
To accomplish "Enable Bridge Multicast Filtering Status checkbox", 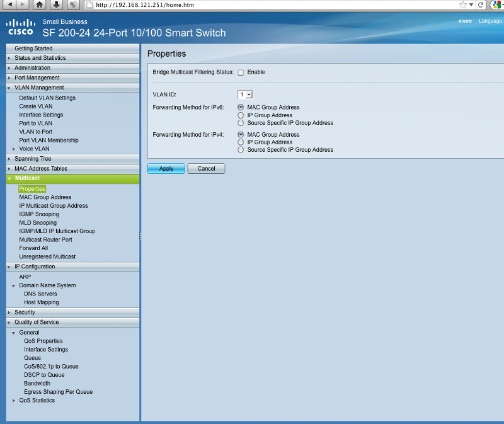I will pos(241,72).
